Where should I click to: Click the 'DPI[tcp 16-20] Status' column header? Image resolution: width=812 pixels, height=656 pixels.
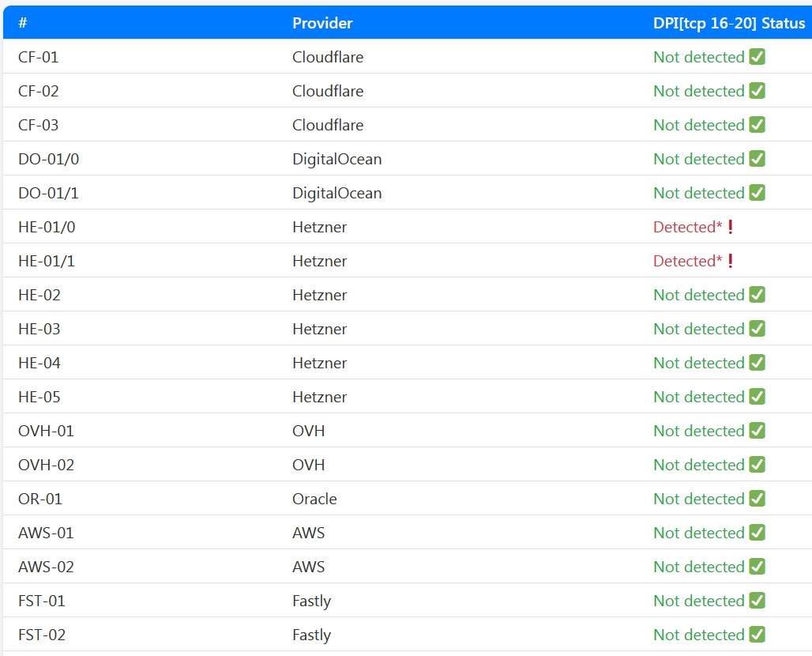(x=729, y=24)
